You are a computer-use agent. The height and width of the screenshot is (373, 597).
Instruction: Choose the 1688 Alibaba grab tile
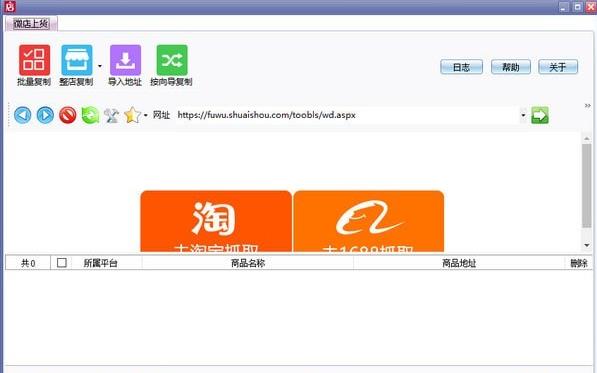(369, 221)
